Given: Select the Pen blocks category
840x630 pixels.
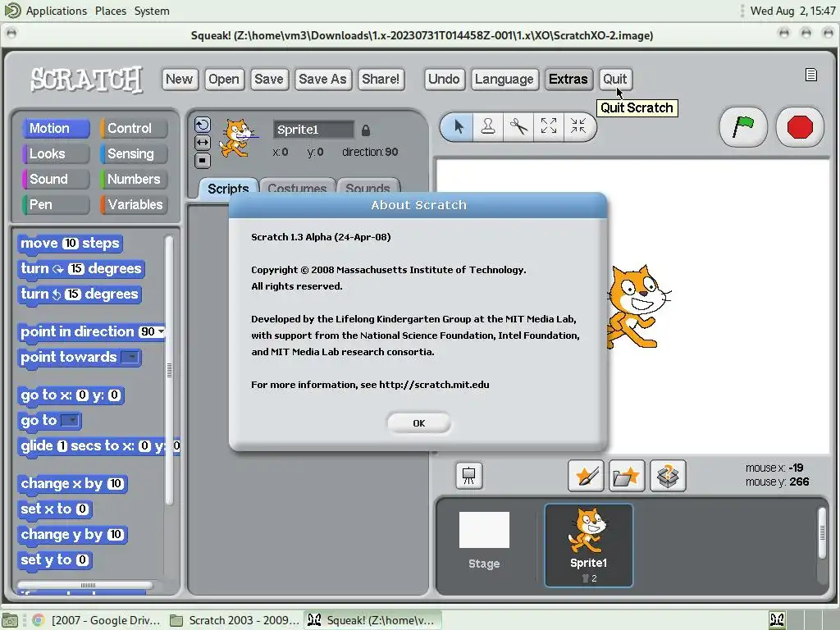Looking at the screenshot, I should pyautogui.click(x=56, y=204).
